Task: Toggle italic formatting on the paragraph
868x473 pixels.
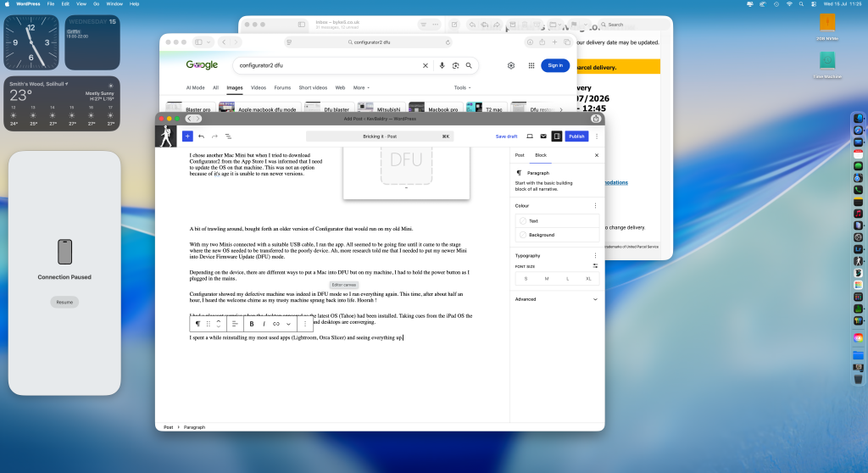Action: pos(264,324)
